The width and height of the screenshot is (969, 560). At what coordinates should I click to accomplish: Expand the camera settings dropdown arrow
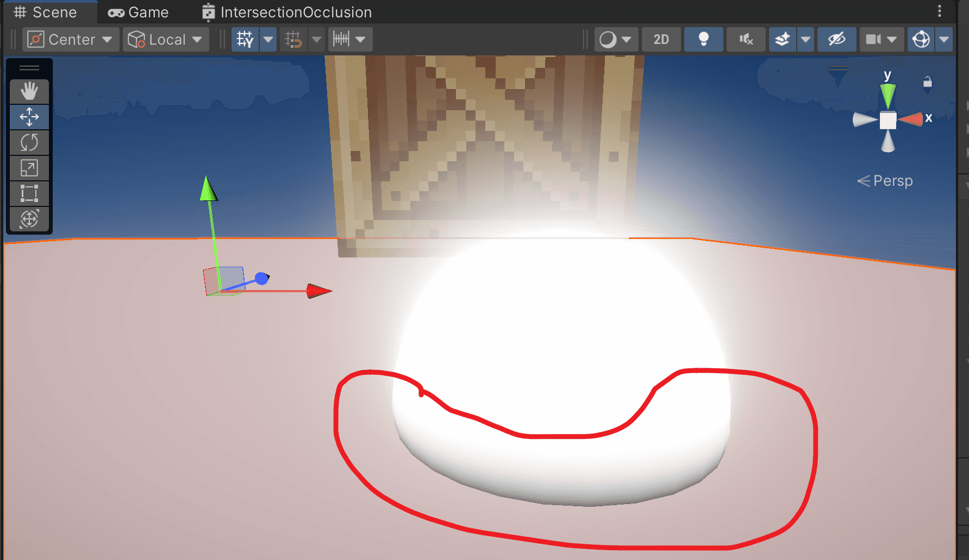[892, 40]
